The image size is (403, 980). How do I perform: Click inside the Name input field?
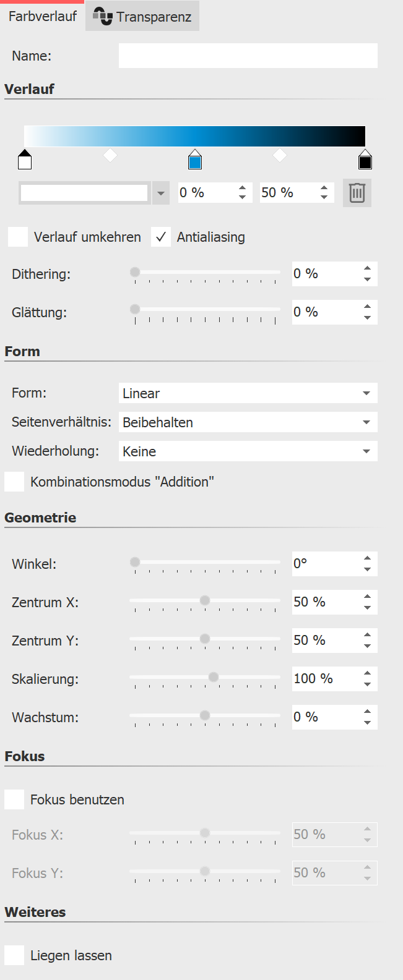coord(248,56)
